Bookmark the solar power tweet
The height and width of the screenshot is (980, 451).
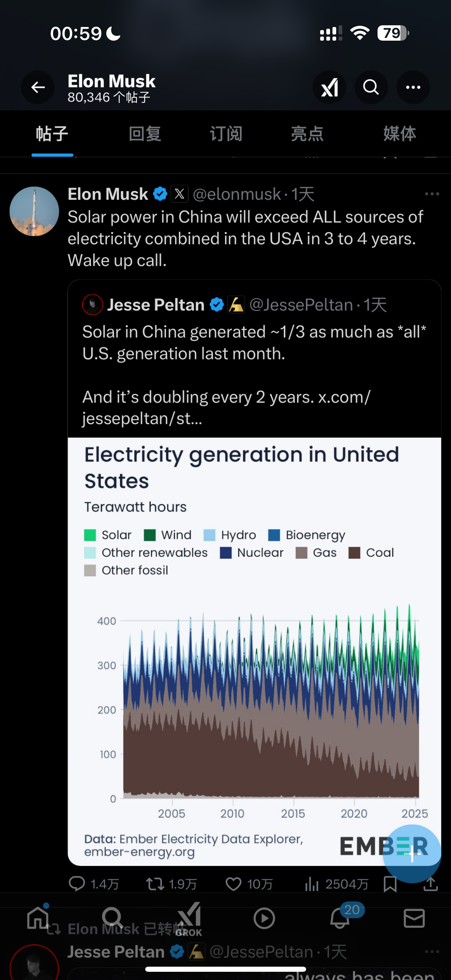(x=390, y=884)
